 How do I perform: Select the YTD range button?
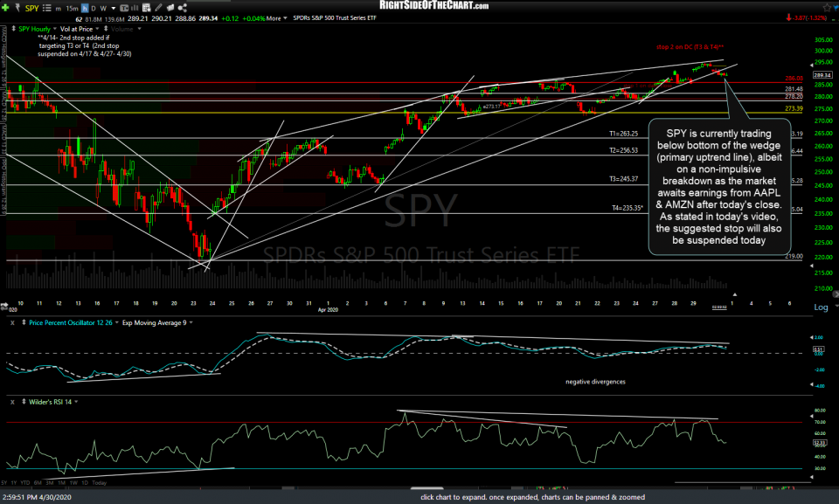(x=24, y=483)
